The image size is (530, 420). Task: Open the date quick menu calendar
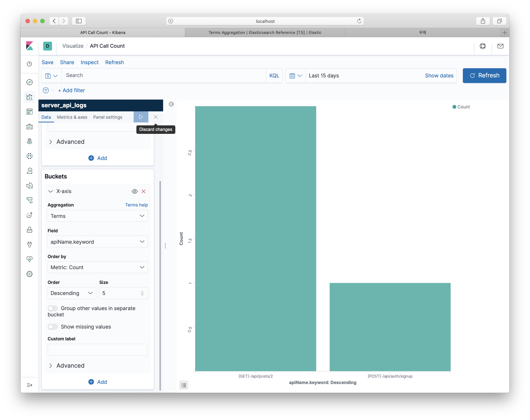tap(296, 76)
